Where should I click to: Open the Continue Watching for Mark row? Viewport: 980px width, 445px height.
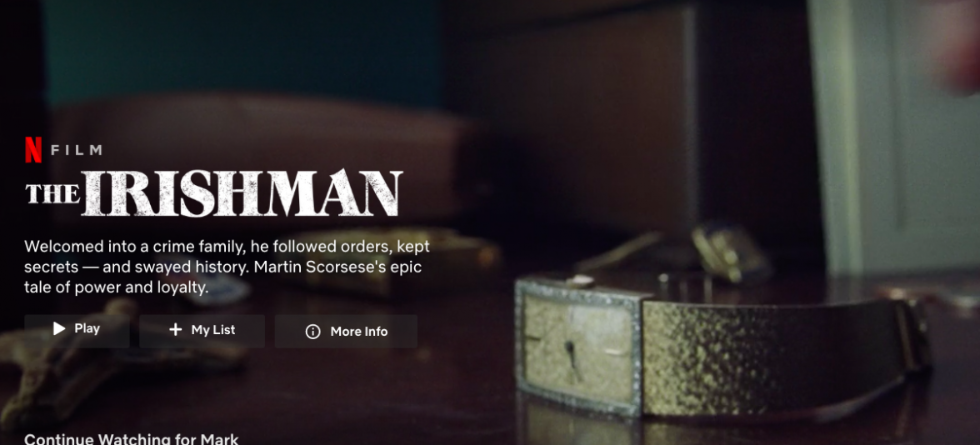point(132,438)
